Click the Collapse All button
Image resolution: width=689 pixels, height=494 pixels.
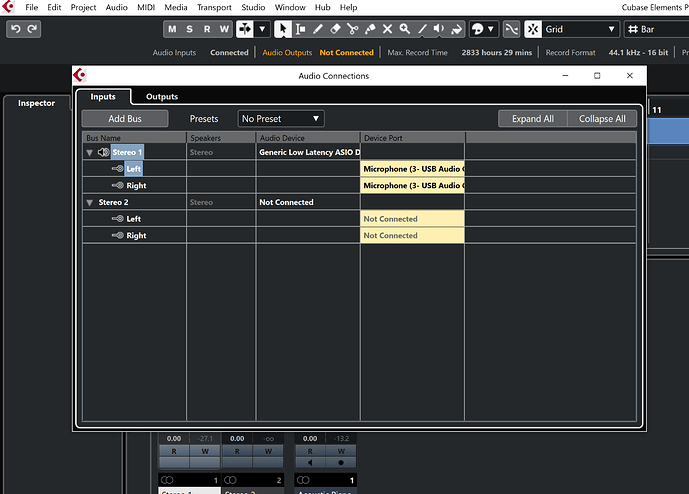click(x=602, y=119)
